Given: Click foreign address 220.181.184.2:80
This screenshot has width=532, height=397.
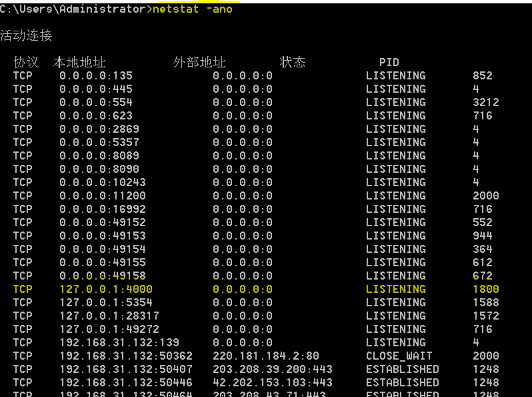Looking at the screenshot, I should tap(266, 356).
